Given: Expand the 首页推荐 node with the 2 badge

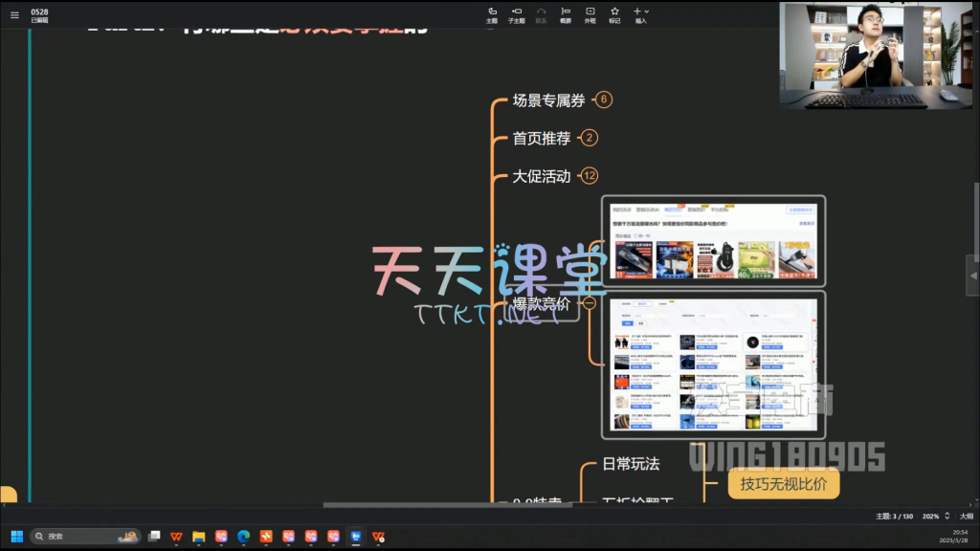Looking at the screenshot, I should click(x=590, y=138).
